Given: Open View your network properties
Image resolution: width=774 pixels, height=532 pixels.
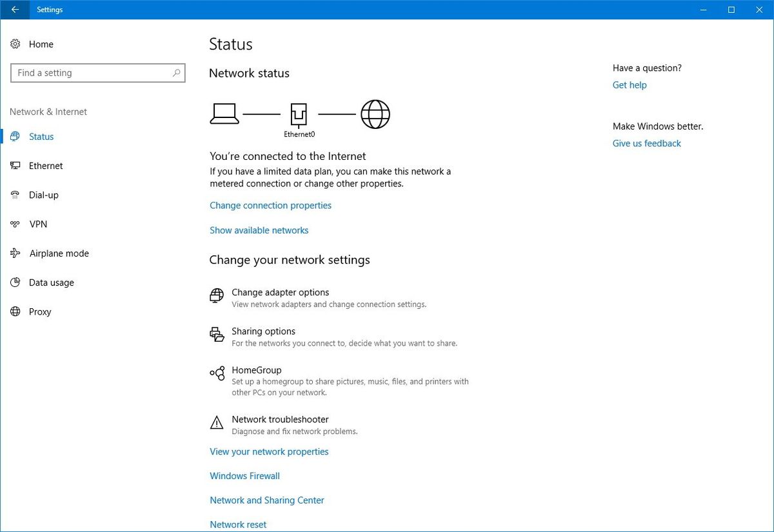Looking at the screenshot, I should coord(269,451).
